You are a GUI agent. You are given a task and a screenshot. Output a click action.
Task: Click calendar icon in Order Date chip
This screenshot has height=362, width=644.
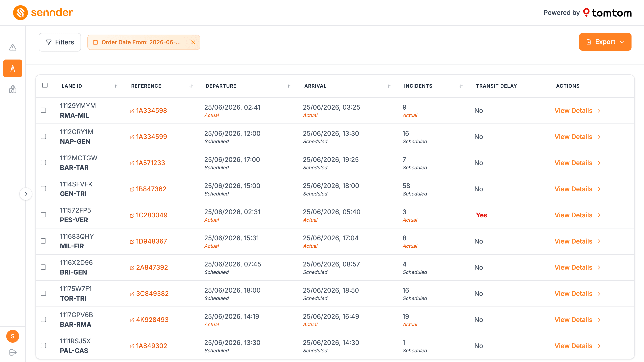click(x=95, y=42)
